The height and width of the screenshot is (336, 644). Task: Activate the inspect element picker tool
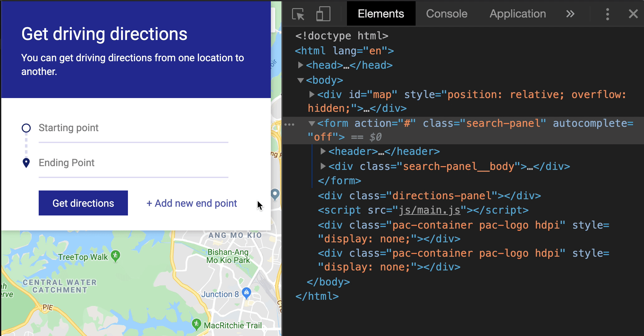[298, 14]
